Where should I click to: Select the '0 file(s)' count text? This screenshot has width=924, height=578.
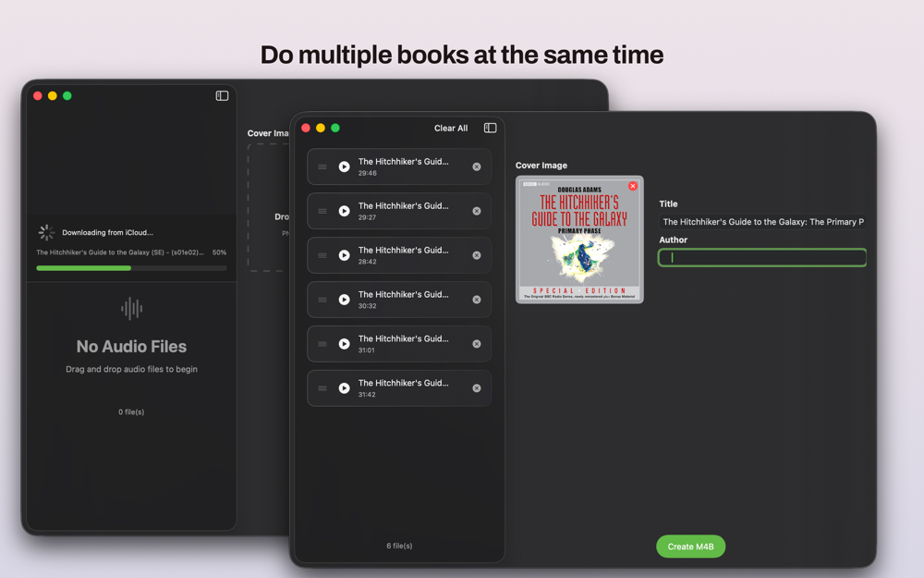point(131,412)
